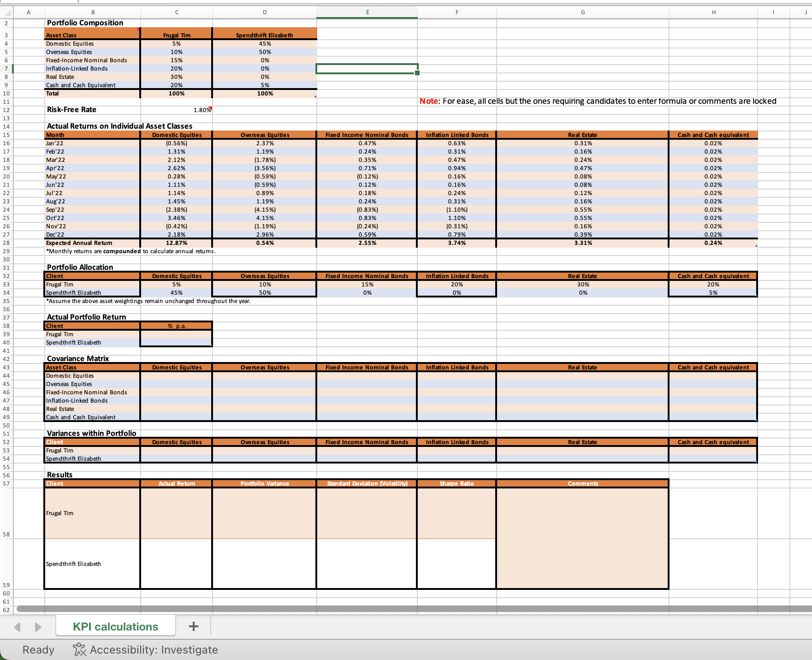Select Real Estate expected return 3.31%
Image resolution: width=812 pixels, height=660 pixels.
point(583,243)
